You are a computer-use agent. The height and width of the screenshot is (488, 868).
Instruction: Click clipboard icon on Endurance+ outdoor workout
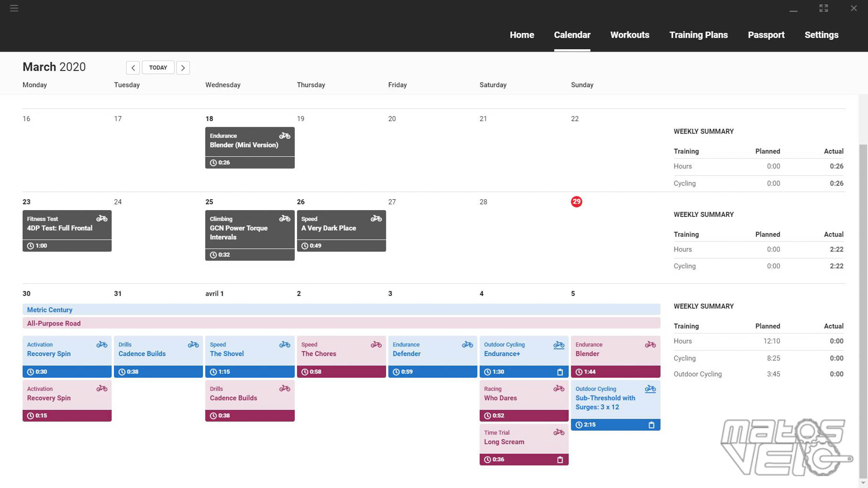(560, 372)
